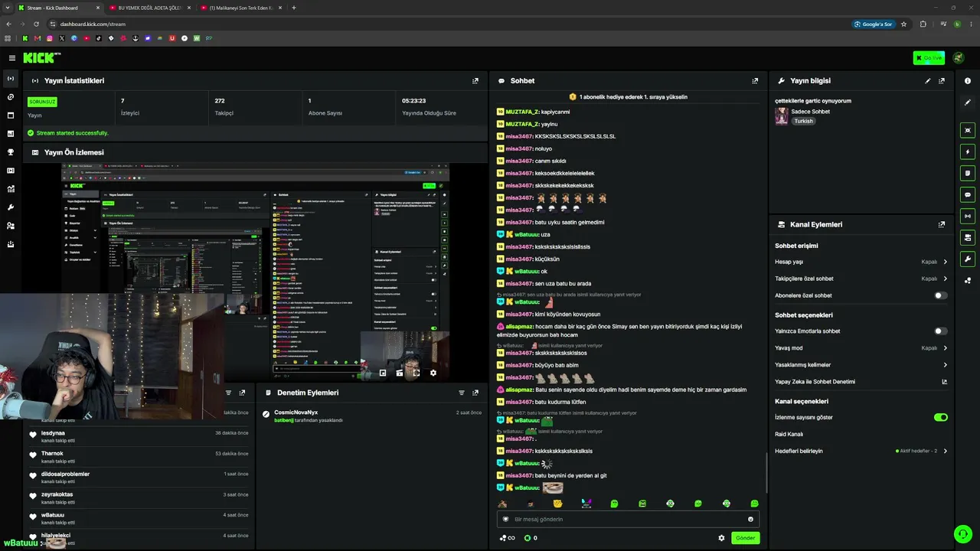This screenshot has width=980, height=551.
Task: Click the chat bubble icon in right sidebar
Action: point(968,194)
